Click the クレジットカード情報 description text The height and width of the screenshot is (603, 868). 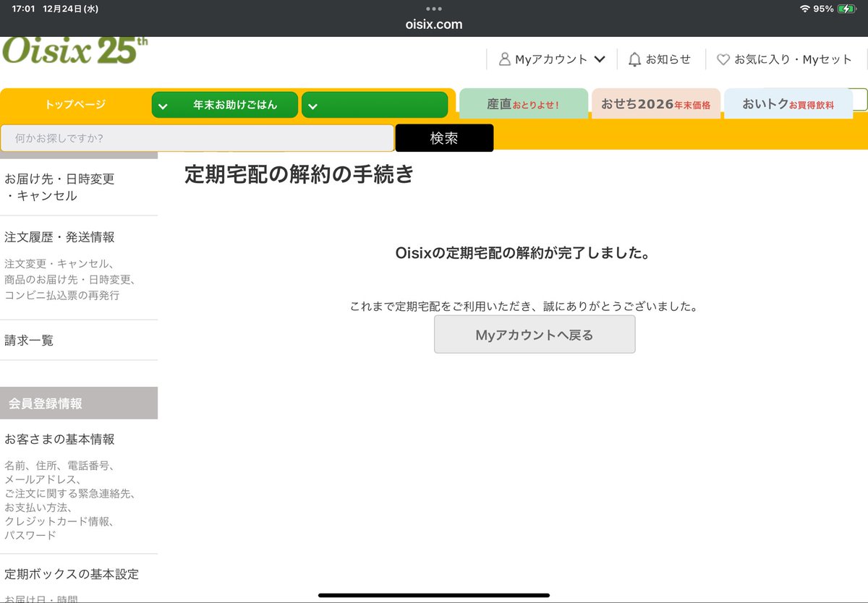[x=59, y=521]
